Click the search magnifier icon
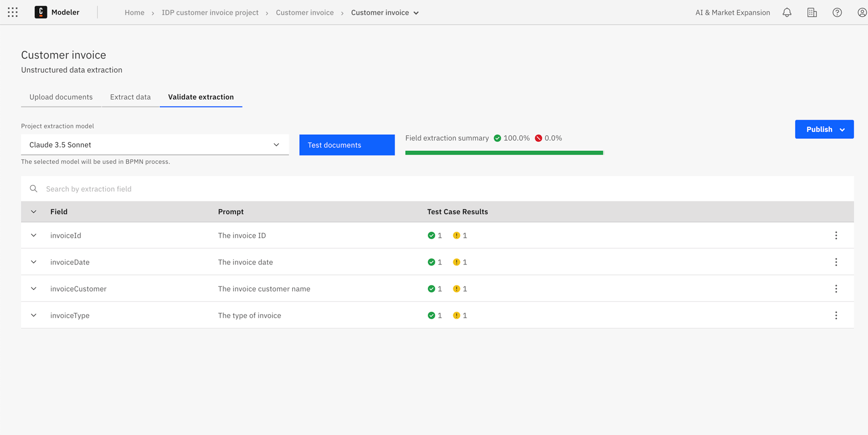 [x=33, y=189]
